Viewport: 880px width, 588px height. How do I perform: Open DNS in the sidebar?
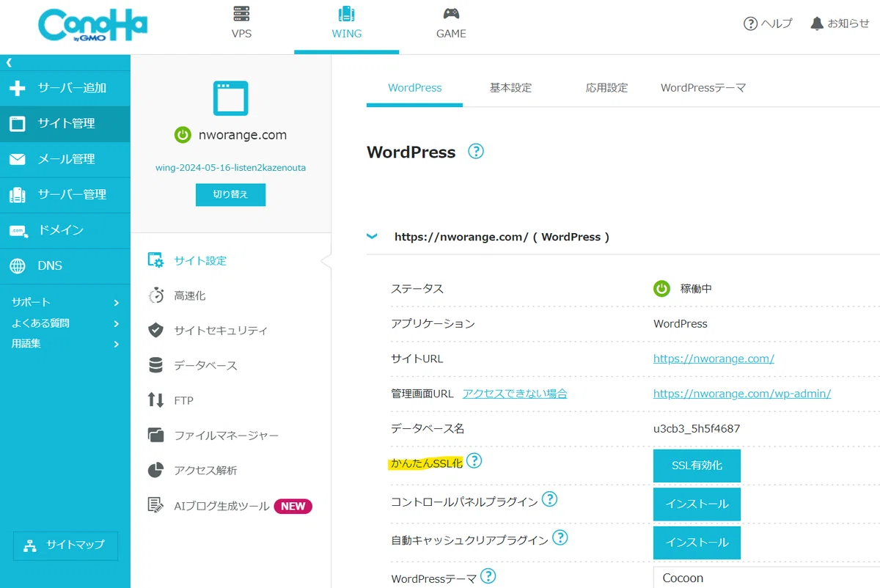coord(65,266)
